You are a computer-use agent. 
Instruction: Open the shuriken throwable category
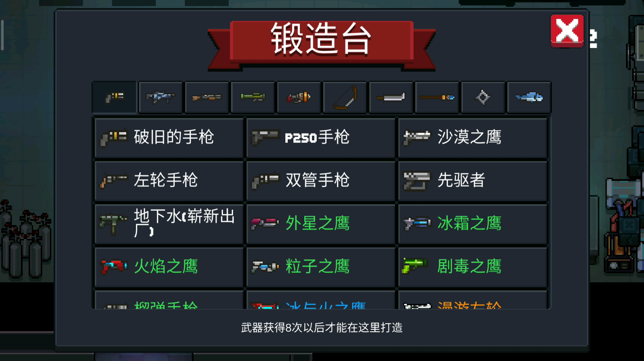pos(483,98)
